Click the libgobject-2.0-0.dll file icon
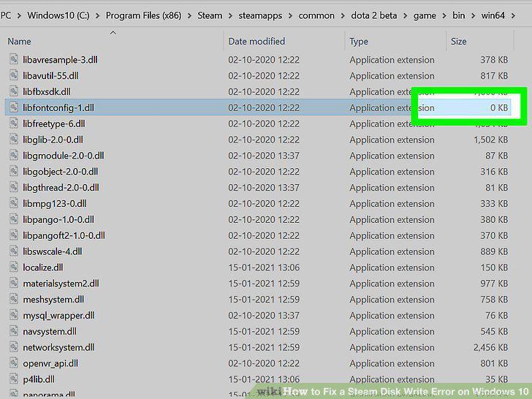 pyautogui.click(x=14, y=171)
